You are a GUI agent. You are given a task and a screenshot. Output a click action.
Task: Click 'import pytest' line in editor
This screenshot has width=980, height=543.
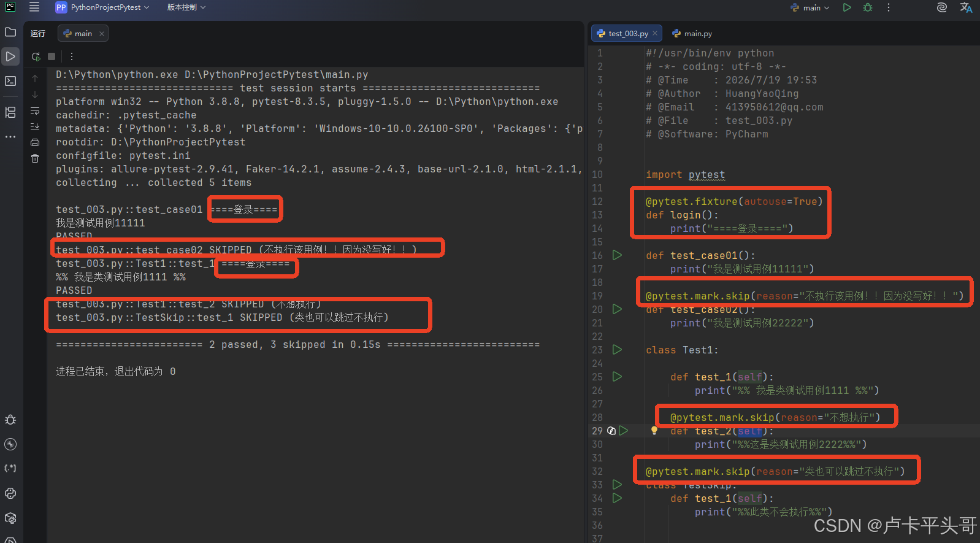685,175
